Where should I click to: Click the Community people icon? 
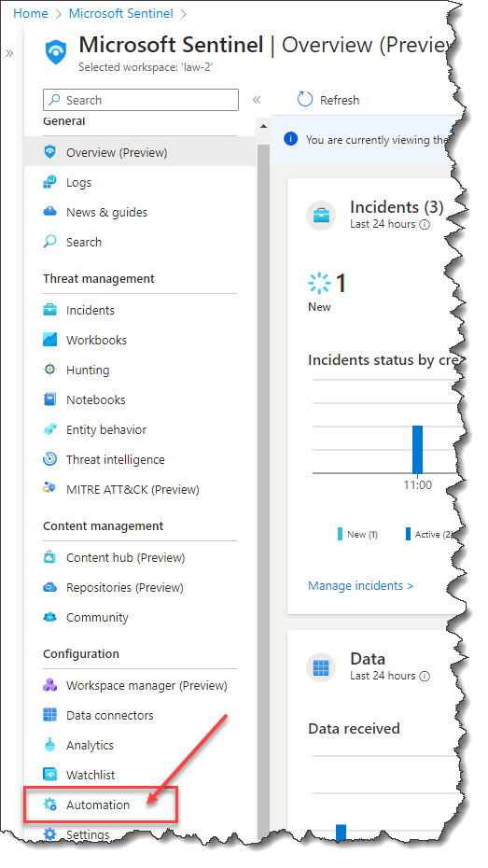click(49, 617)
